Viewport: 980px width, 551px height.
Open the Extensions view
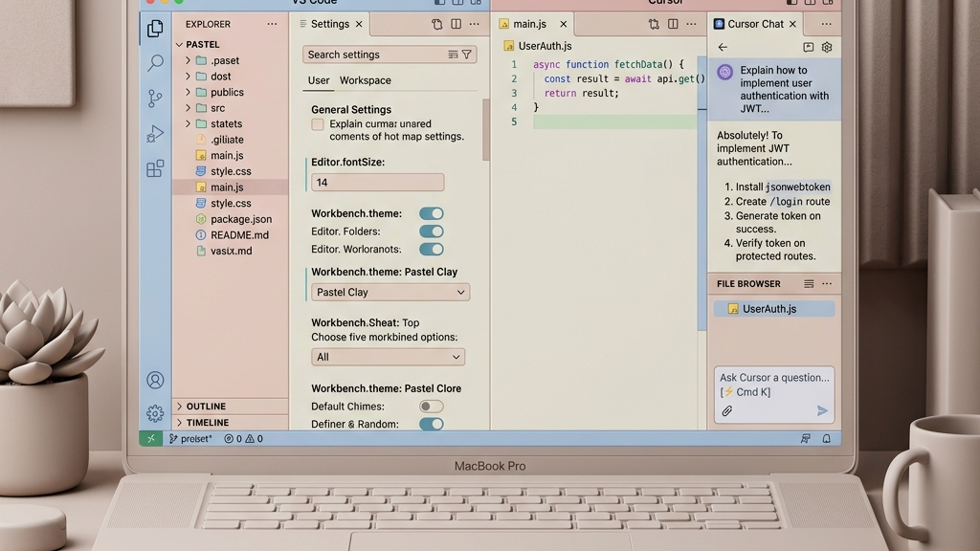tap(155, 168)
